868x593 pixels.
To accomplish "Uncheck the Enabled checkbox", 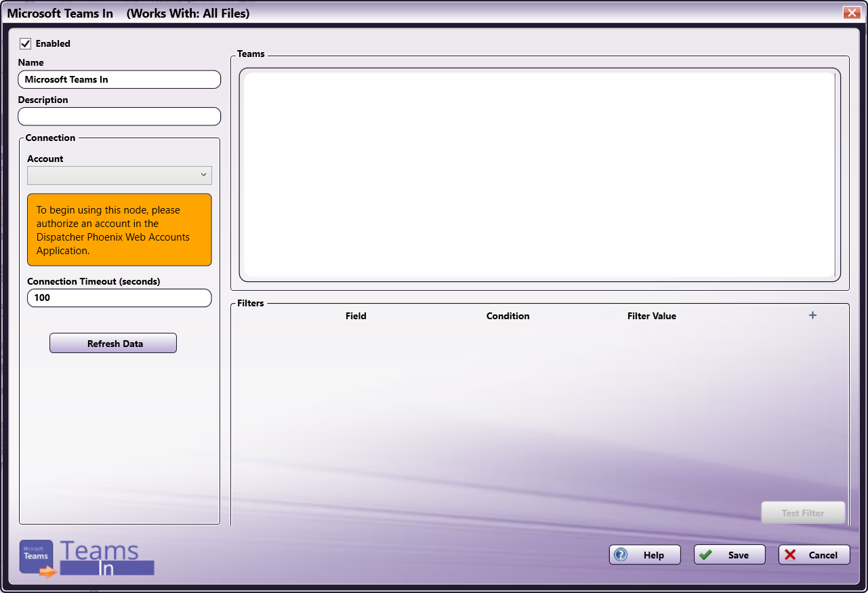I will pyautogui.click(x=26, y=43).
